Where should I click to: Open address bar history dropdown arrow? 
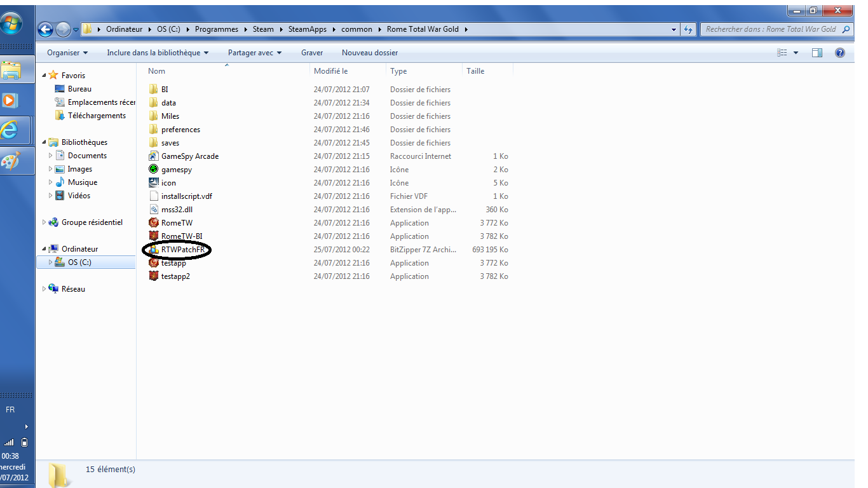(x=674, y=29)
